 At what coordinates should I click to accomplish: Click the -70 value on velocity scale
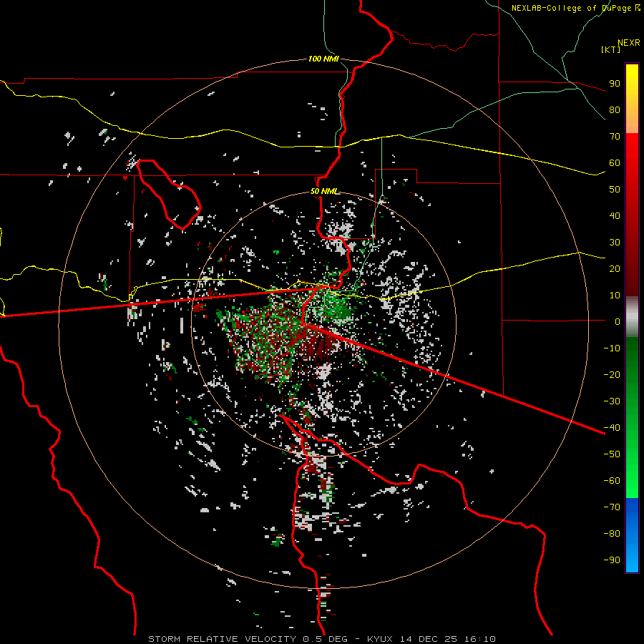[x=612, y=507]
